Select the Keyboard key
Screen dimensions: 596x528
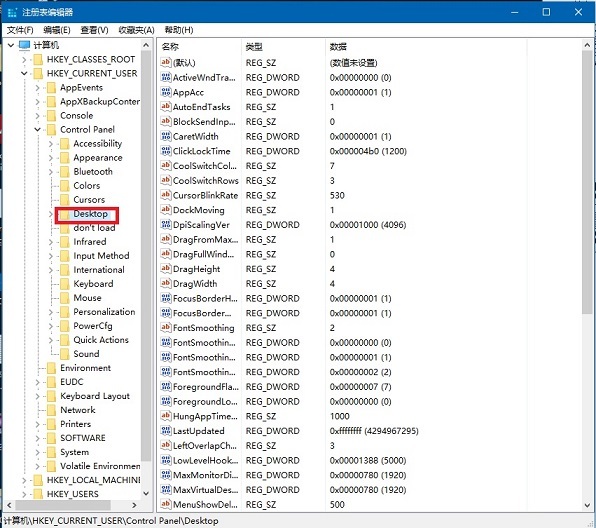pyautogui.click(x=93, y=284)
